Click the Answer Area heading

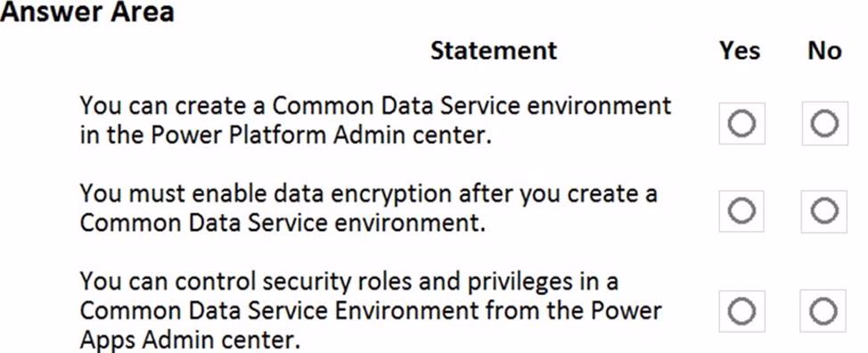pos(87,12)
